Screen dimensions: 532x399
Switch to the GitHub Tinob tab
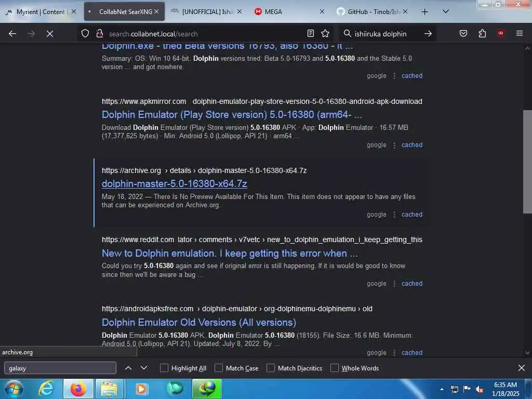click(x=372, y=12)
